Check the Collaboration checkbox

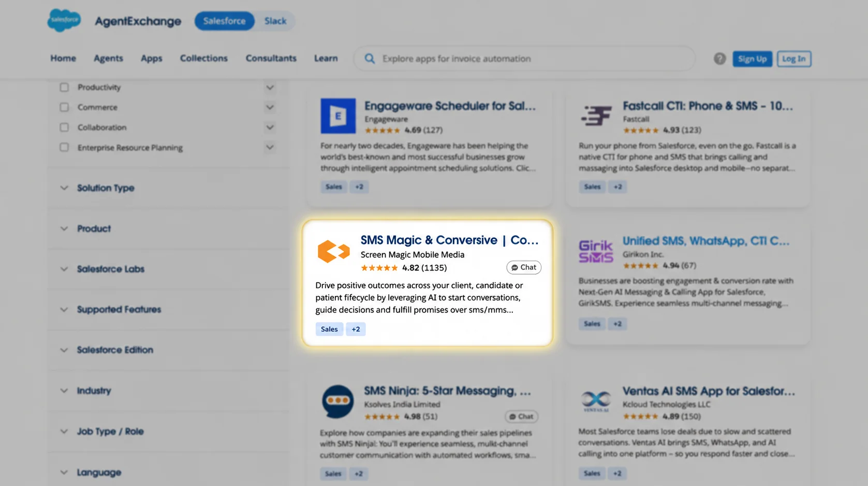point(64,127)
